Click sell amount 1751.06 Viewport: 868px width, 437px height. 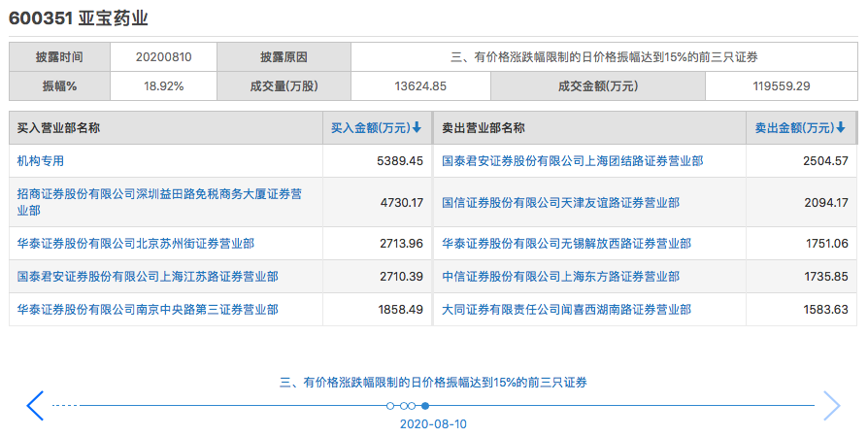pyautogui.click(x=827, y=243)
